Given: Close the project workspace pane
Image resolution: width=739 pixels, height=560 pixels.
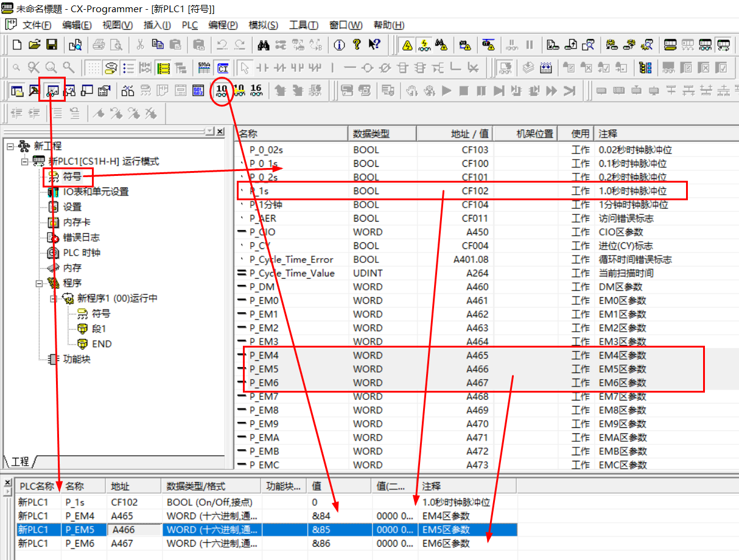Looking at the screenshot, I should (220, 131).
